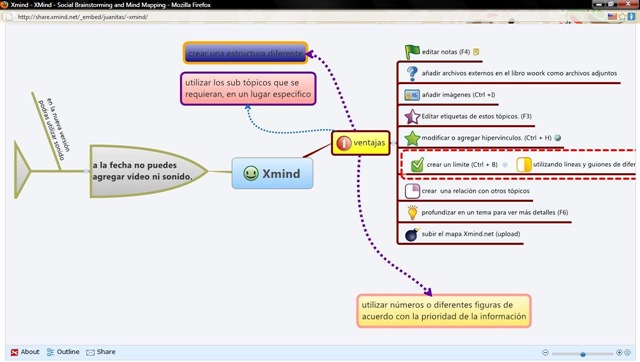Open the Outline view
The width and height of the screenshot is (640, 362).
tap(63, 352)
